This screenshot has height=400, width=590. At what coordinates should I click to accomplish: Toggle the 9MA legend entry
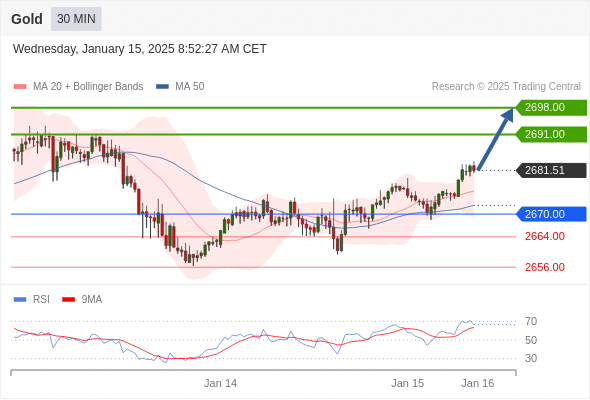click(x=82, y=300)
